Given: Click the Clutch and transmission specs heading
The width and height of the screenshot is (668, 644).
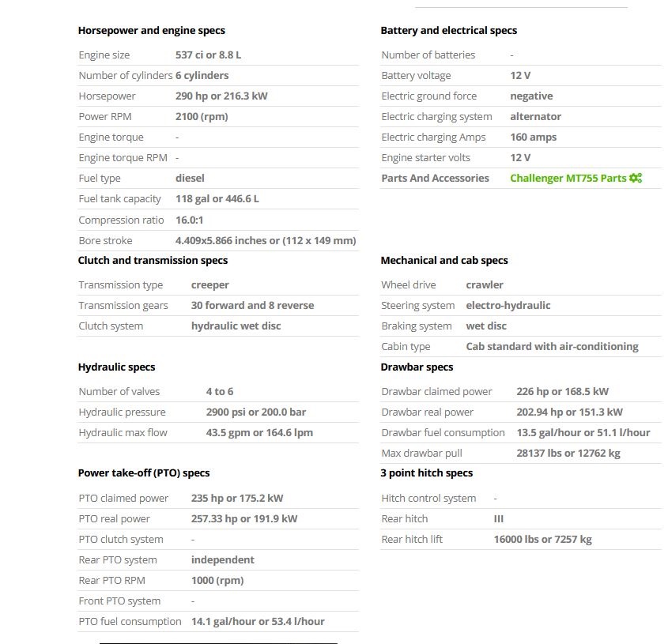Looking at the screenshot, I should tap(153, 261).
